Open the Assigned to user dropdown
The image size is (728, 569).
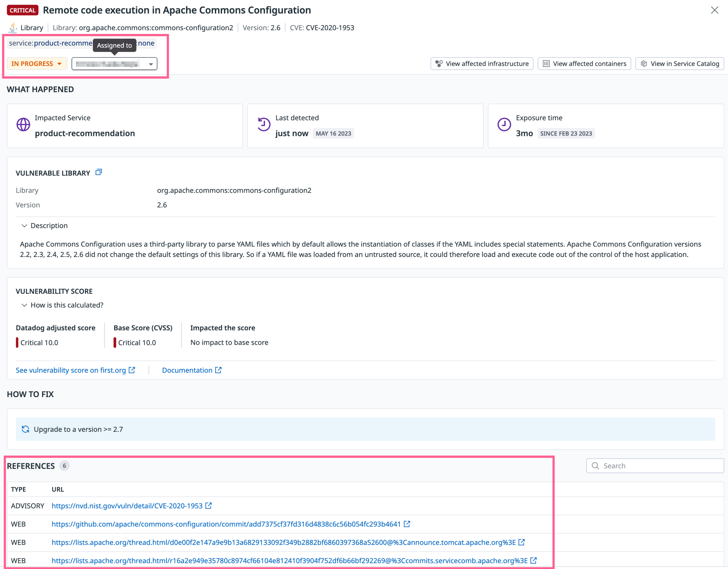114,64
